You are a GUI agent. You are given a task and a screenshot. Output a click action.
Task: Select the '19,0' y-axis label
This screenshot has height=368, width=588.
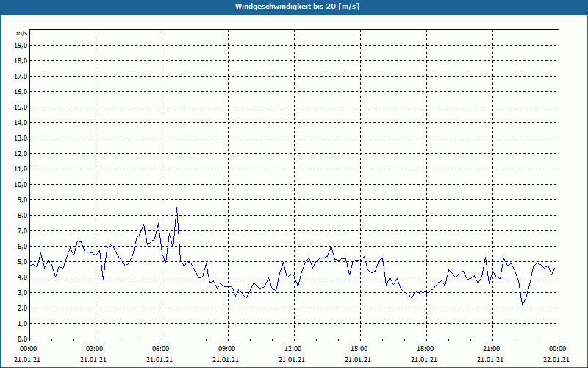click(x=21, y=46)
